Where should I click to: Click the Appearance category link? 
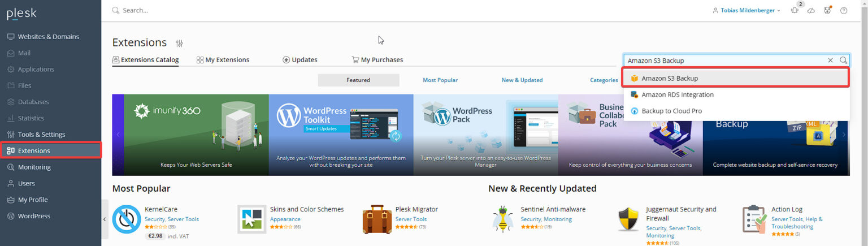(x=285, y=219)
